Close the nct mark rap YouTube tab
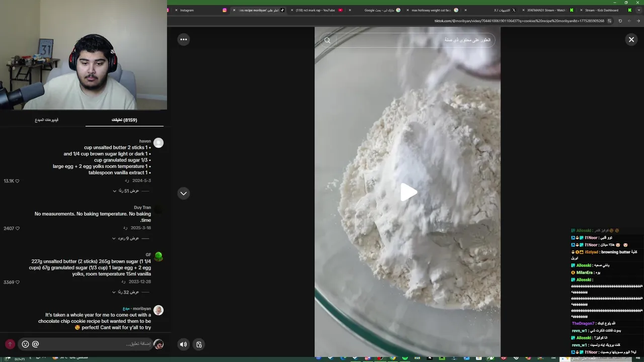The width and height of the screenshot is (644, 362). coord(292,10)
